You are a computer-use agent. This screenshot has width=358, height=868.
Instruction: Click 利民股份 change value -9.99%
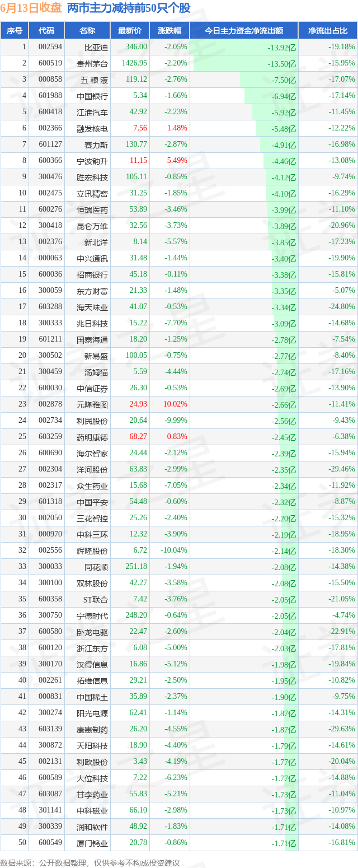(x=176, y=421)
